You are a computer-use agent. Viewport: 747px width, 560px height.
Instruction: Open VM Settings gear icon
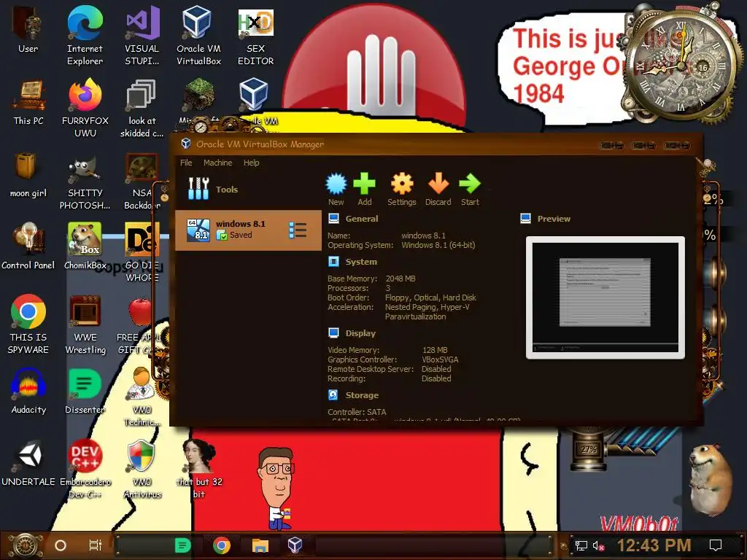click(x=402, y=189)
